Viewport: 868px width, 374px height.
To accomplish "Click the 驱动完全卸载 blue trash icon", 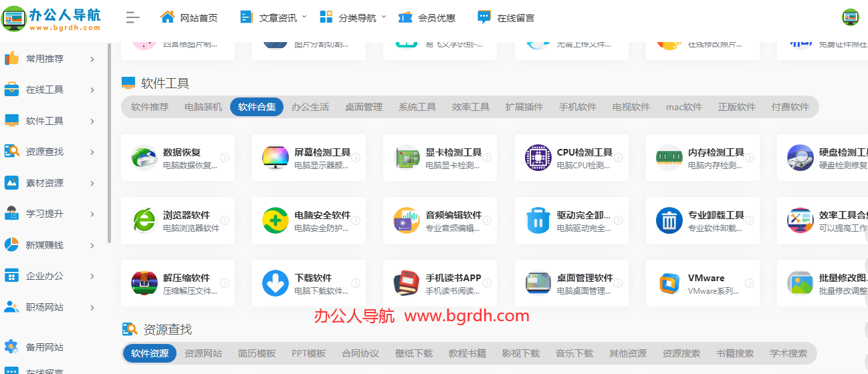I will pyautogui.click(x=538, y=220).
